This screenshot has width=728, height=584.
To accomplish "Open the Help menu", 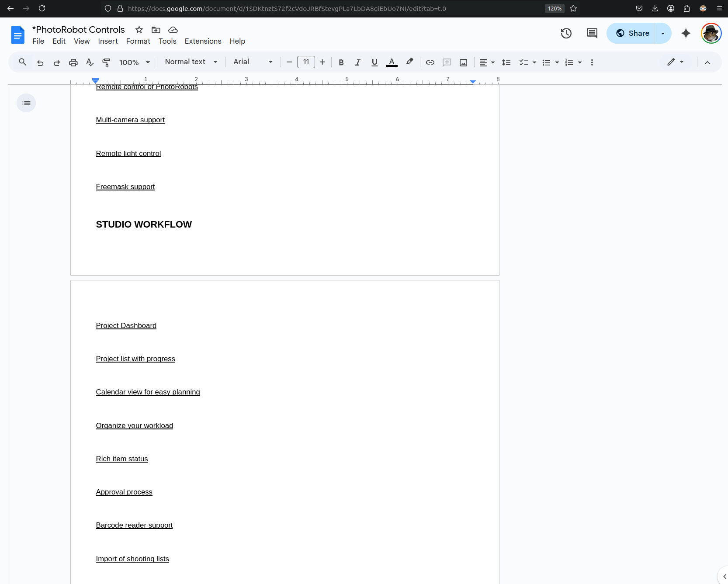I will tap(237, 41).
